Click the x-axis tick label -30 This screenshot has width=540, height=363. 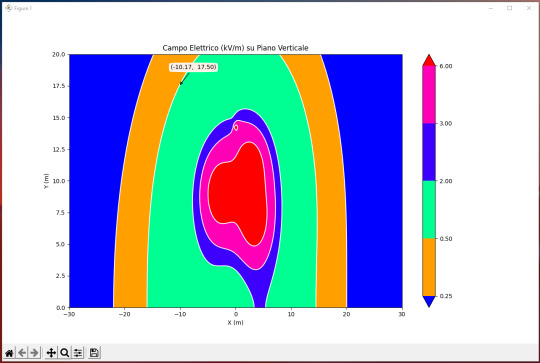(x=69, y=314)
